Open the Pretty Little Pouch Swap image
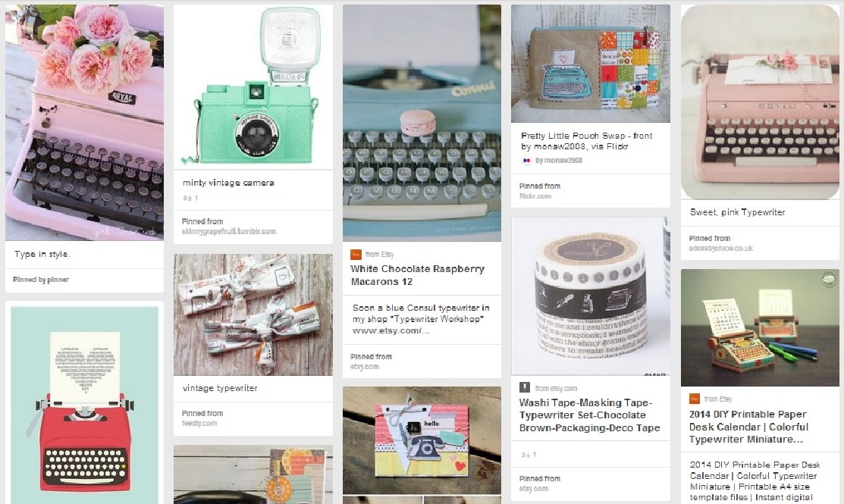 (591, 64)
